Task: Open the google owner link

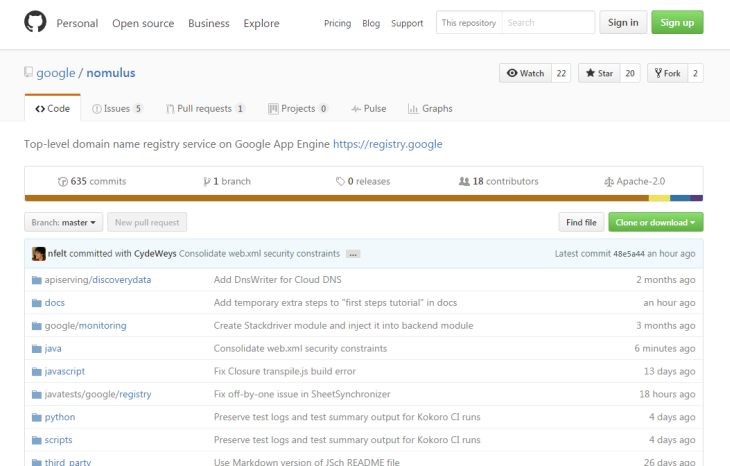Action: click(x=55, y=73)
